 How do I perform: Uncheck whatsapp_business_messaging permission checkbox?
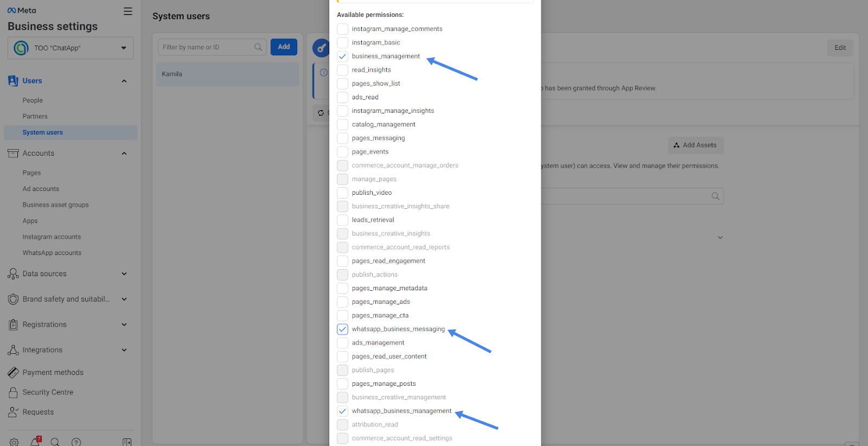[x=342, y=329]
